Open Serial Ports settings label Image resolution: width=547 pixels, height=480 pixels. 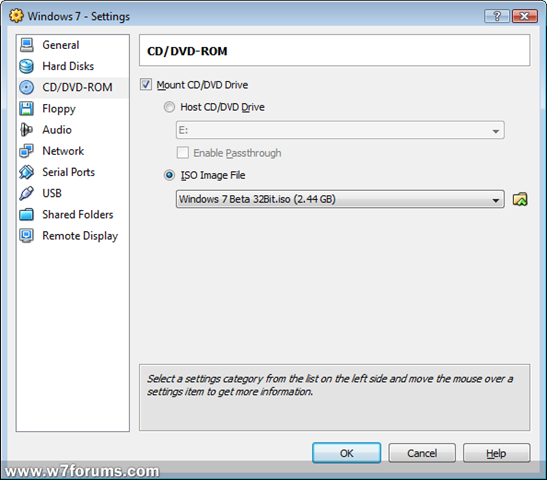pos(68,172)
